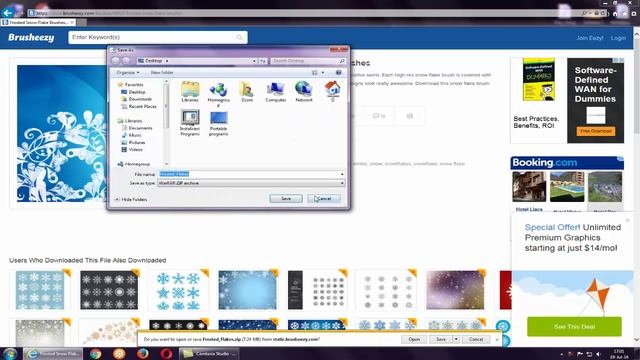Click the Save As dialog forward arrow

tap(126, 61)
